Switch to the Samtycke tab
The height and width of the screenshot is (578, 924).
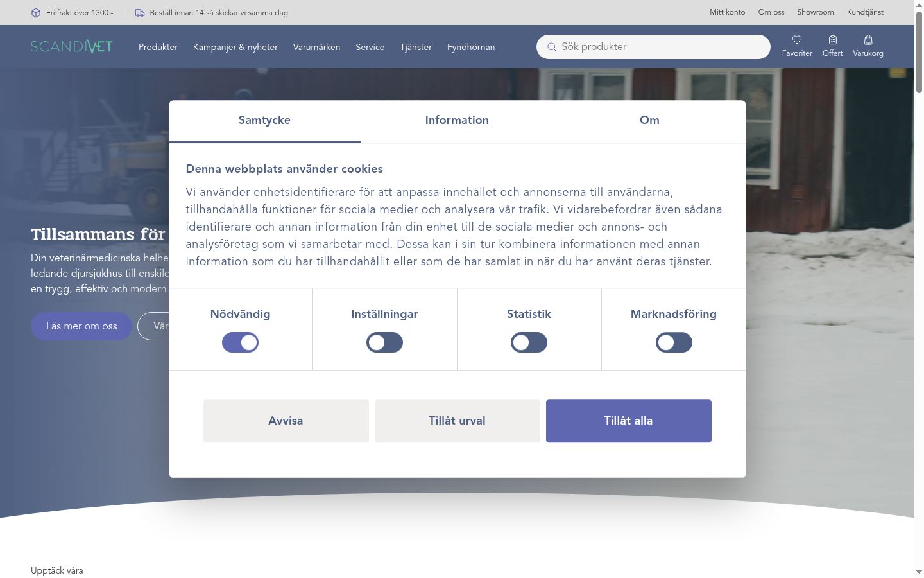pyautogui.click(x=264, y=121)
